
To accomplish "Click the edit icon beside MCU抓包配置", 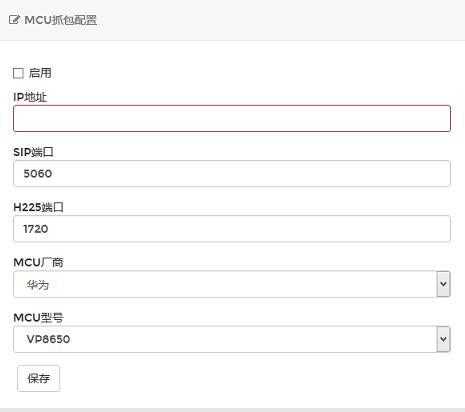I will pos(14,20).
